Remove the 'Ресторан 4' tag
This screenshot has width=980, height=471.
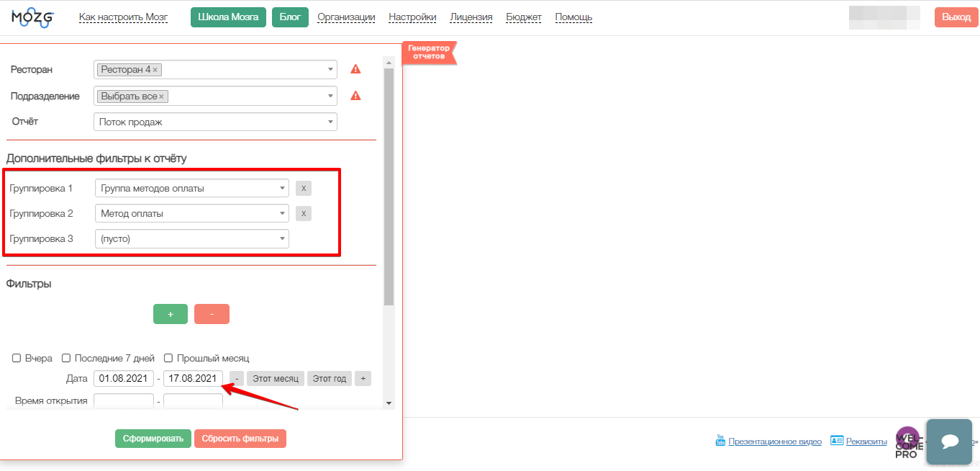point(155,70)
